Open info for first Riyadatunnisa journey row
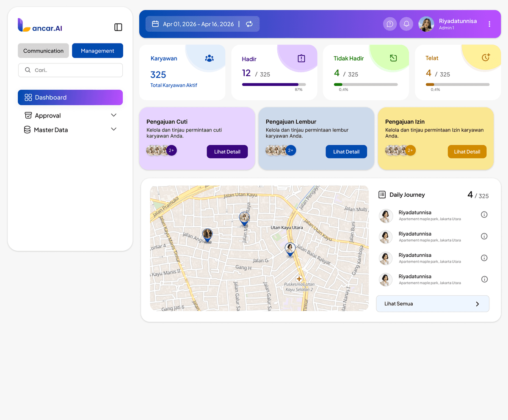 tap(484, 215)
